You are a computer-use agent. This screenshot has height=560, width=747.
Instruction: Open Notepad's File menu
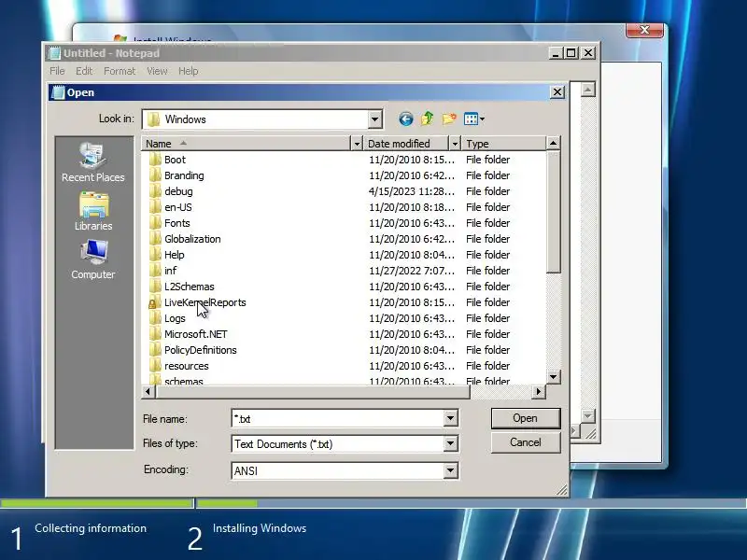point(57,71)
